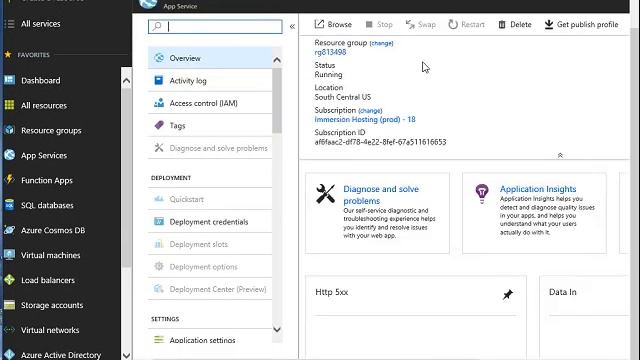Screen dimensions: 640x360
Task: Click the Deployment credentials icon
Action: pyautogui.click(x=159, y=221)
